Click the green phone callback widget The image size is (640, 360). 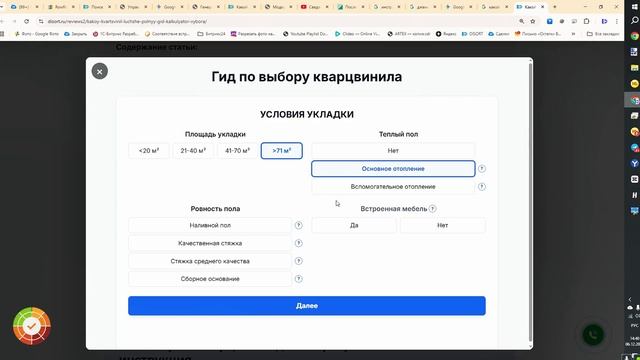click(593, 335)
